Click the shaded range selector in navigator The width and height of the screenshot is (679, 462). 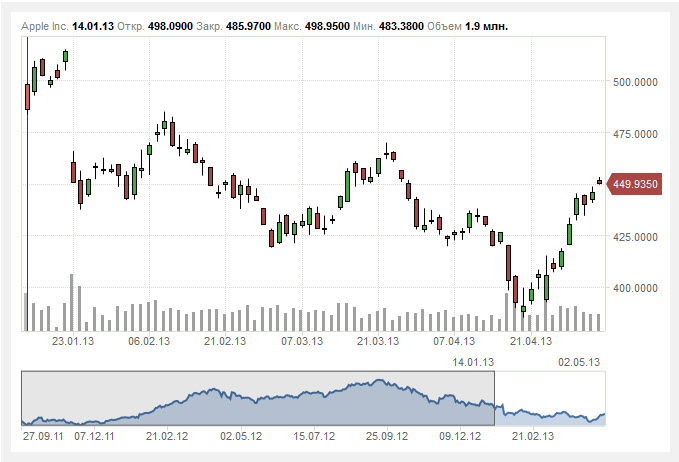258,398
